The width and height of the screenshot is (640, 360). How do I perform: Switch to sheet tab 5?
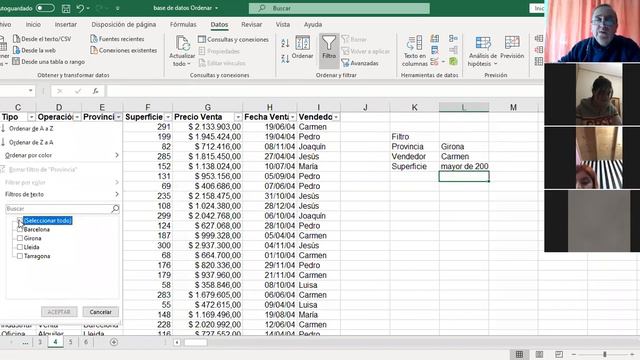pyautogui.click(x=70, y=342)
